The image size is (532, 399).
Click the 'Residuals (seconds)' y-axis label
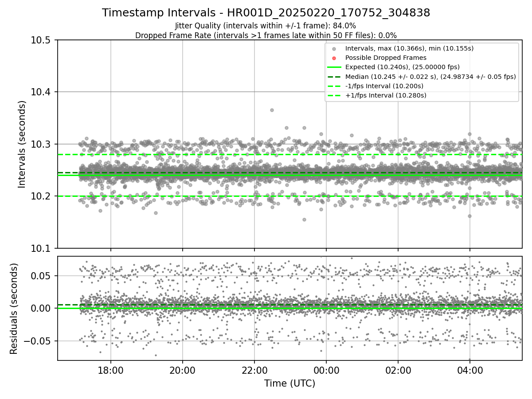[14, 309]
